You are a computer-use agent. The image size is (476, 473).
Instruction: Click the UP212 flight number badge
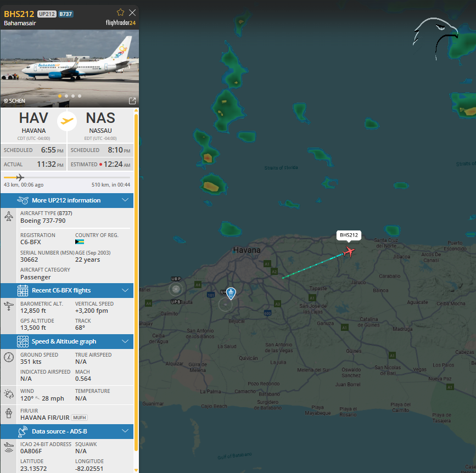pos(47,14)
